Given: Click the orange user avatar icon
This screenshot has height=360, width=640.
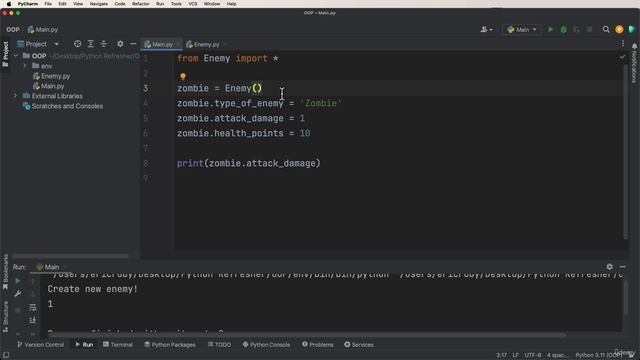Looking at the screenshot, I should (x=619, y=29).
